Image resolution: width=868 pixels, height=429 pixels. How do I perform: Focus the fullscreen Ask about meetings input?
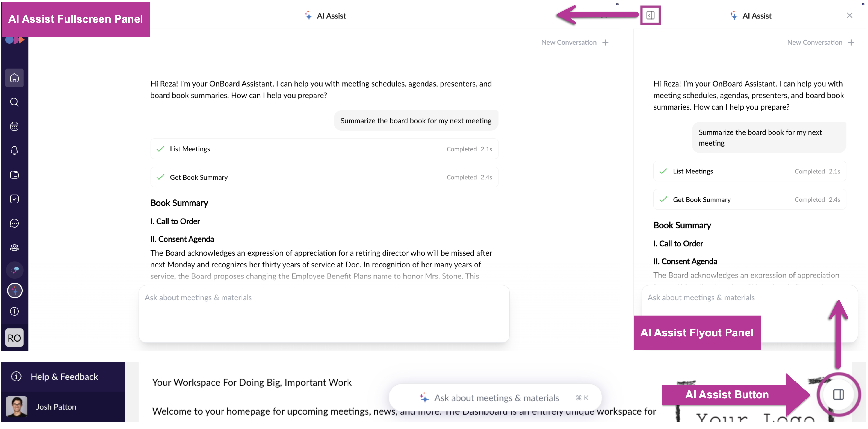[324, 314]
